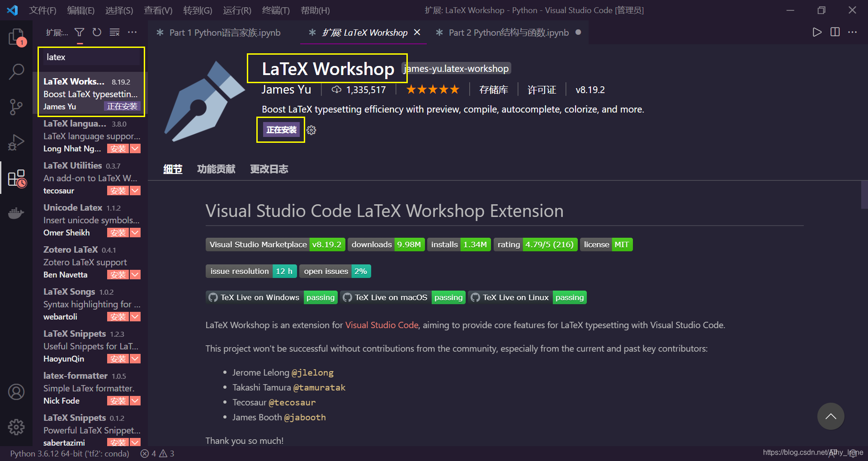Select the 细节 details tab
This screenshot has width=868, height=461.
tap(173, 169)
